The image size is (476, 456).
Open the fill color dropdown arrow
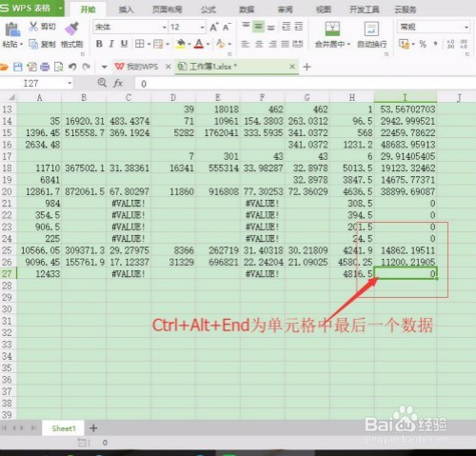(x=189, y=44)
